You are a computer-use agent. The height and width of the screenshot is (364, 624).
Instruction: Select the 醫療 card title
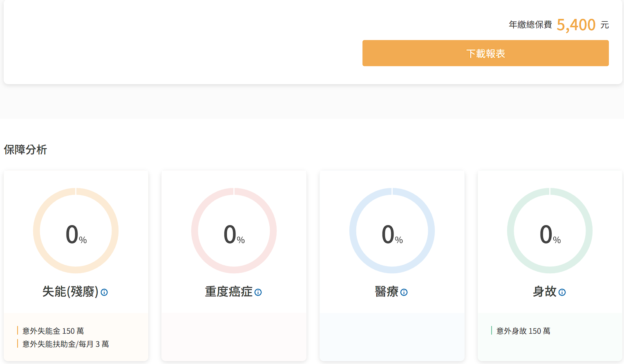click(x=387, y=292)
